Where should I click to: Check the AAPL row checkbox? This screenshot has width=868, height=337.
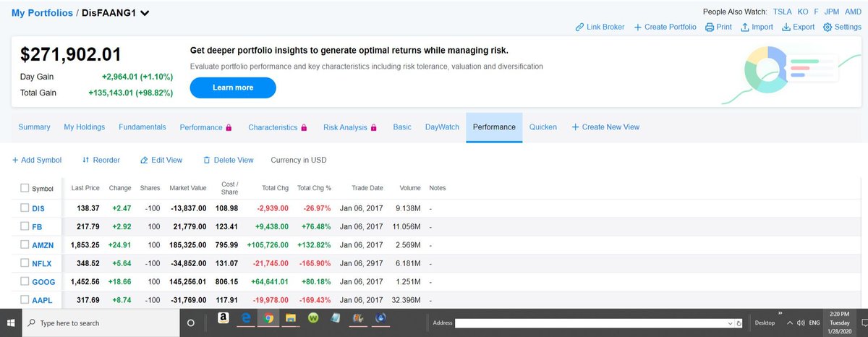pos(25,299)
